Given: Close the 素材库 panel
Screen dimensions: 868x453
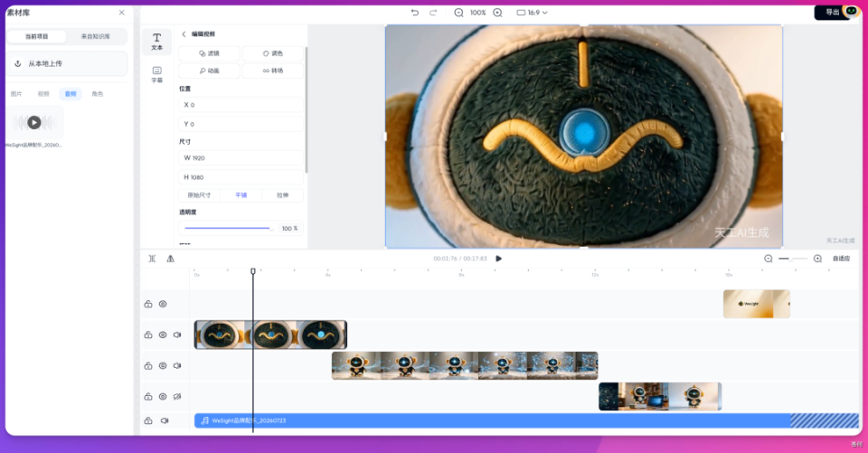Looking at the screenshot, I should pyautogui.click(x=122, y=12).
